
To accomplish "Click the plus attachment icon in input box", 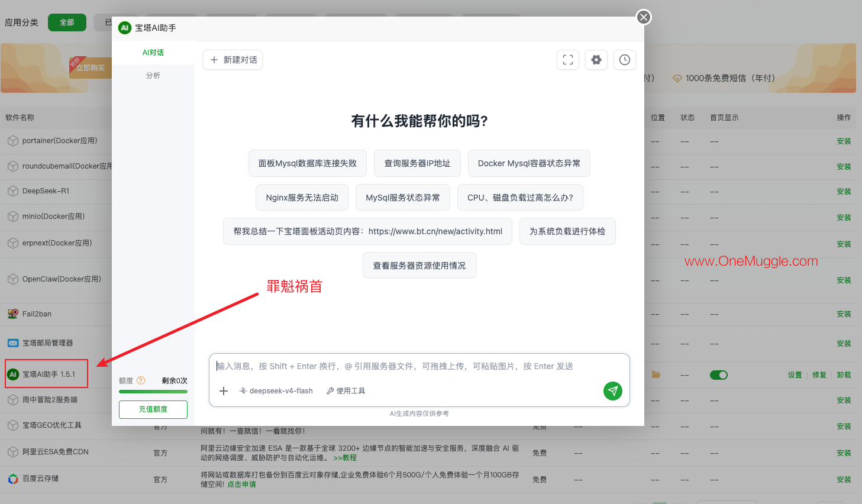I will (224, 391).
